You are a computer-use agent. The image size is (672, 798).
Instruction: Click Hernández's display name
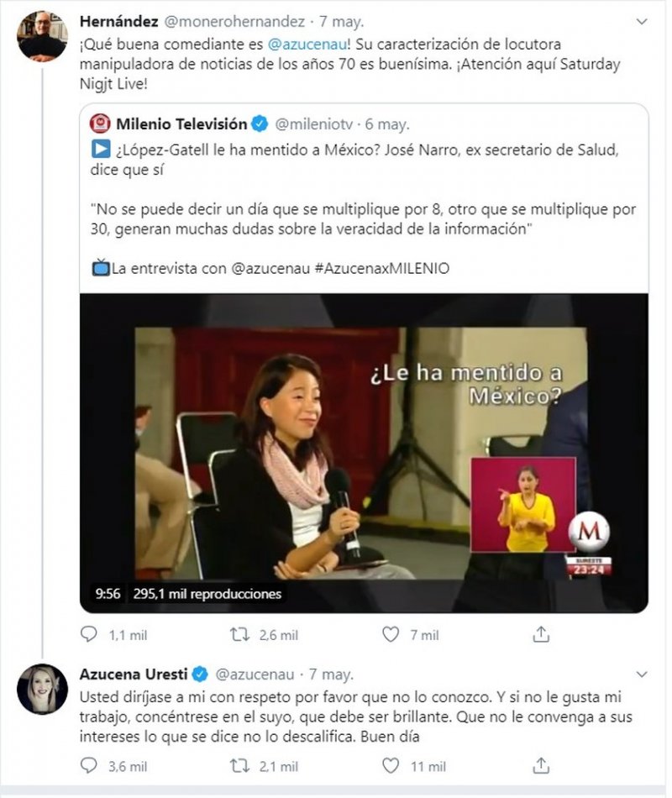[x=116, y=19]
